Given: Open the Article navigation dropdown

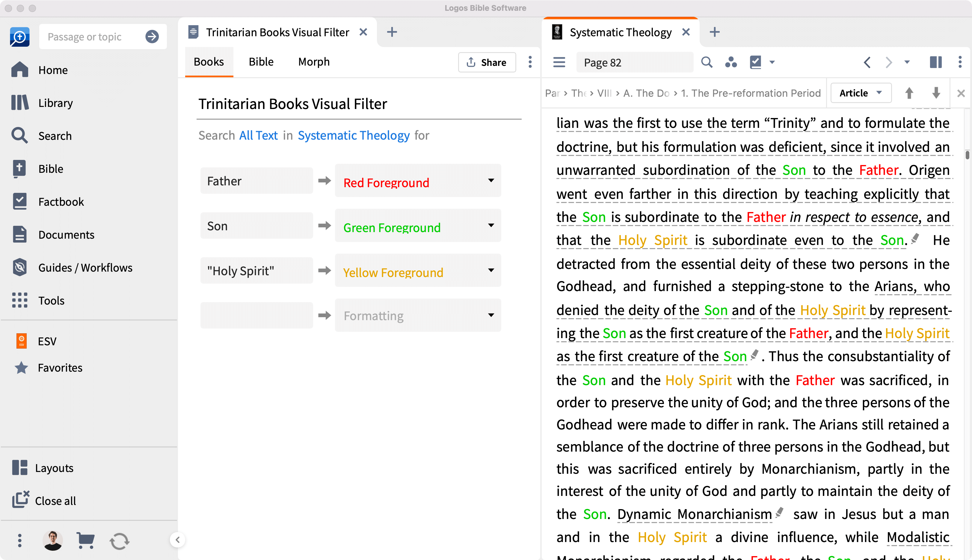Looking at the screenshot, I should (861, 93).
